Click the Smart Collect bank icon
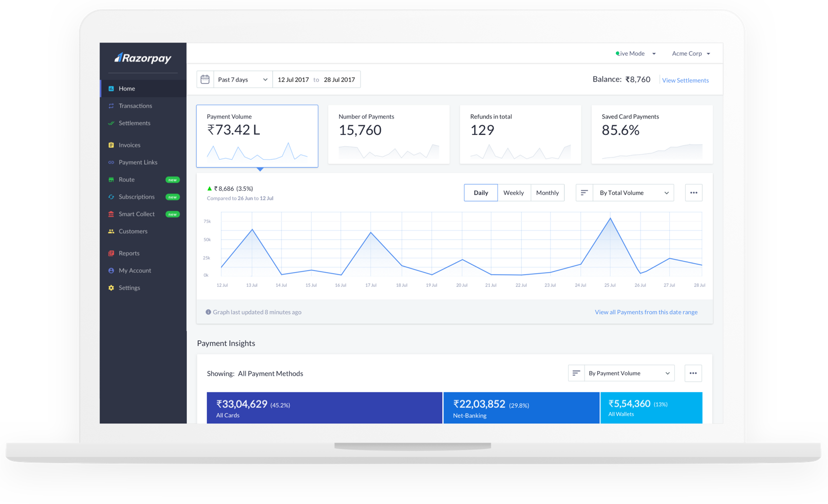Viewport: 828px width, 504px height. tap(111, 214)
